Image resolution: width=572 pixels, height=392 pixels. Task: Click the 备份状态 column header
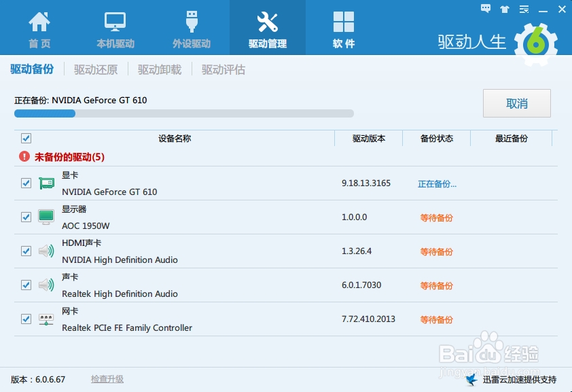tap(437, 138)
